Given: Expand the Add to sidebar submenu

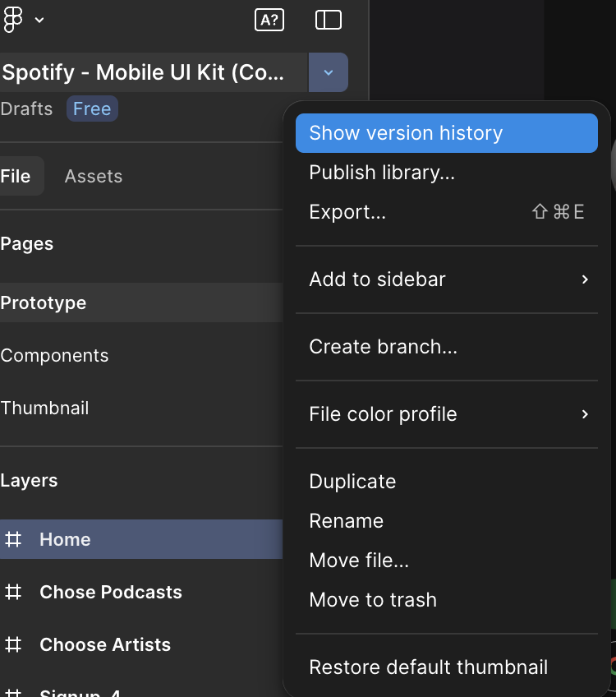Looking at the screenshot, I should (x=447, y=279).
